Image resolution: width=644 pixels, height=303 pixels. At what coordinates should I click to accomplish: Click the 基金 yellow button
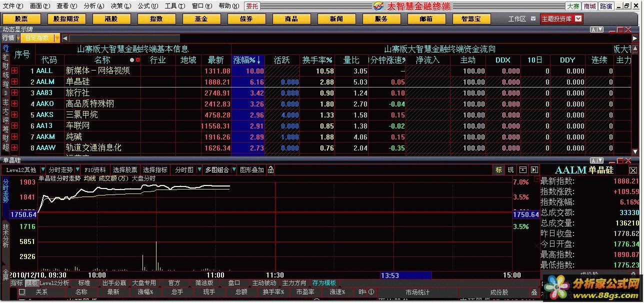201,19
